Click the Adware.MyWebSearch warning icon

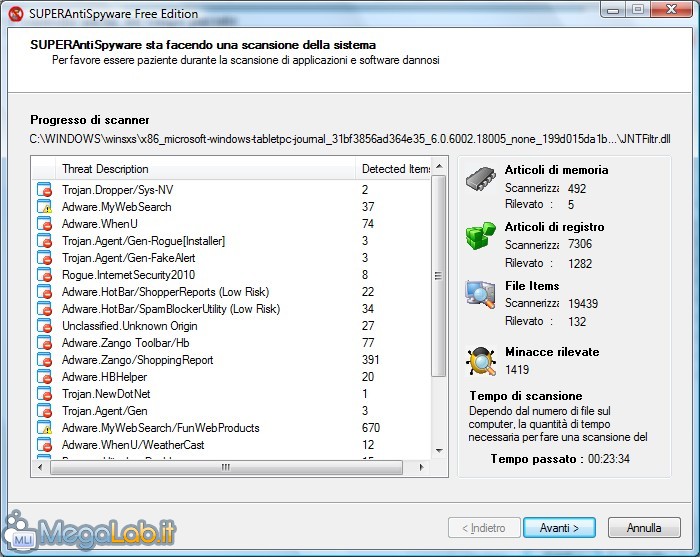pos(44,206)
